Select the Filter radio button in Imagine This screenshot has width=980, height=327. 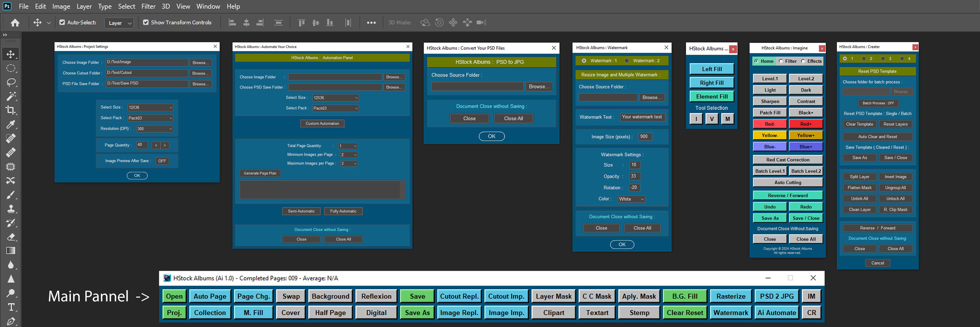(x=781, y=61)
